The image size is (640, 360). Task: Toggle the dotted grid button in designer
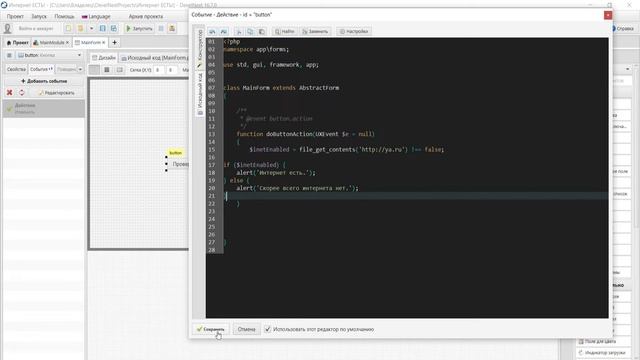coord(107,70)
